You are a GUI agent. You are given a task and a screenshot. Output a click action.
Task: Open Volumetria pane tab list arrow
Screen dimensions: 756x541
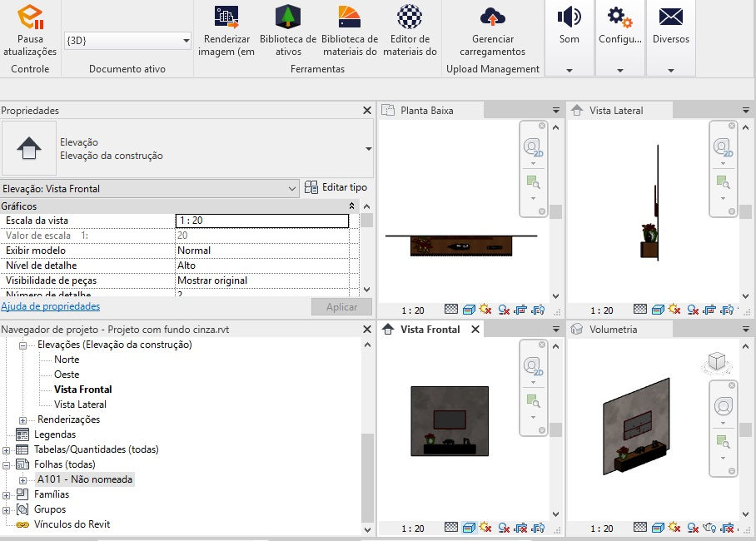coord(745,330)
